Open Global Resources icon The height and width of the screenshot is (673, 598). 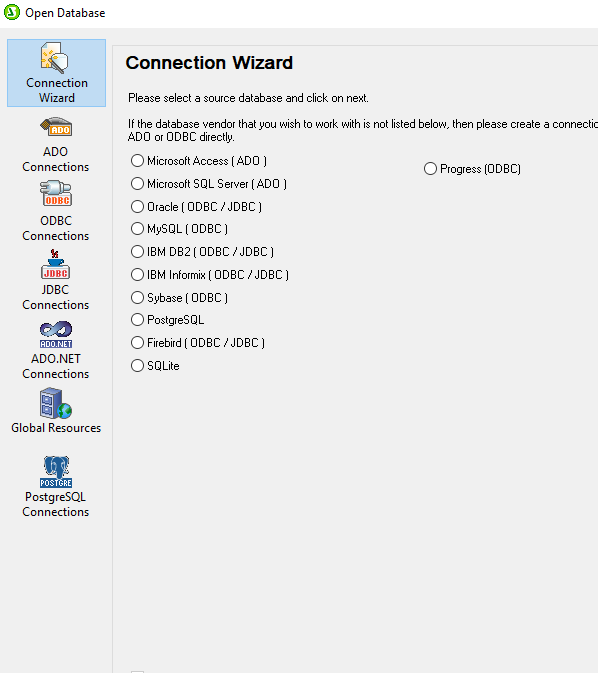[x=56, y=403]
